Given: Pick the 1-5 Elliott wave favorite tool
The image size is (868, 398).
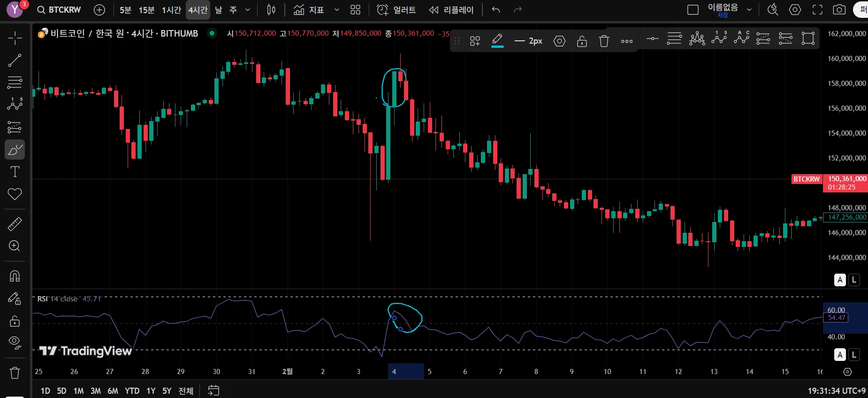Looking at the screenshot, I should (719, 38).
